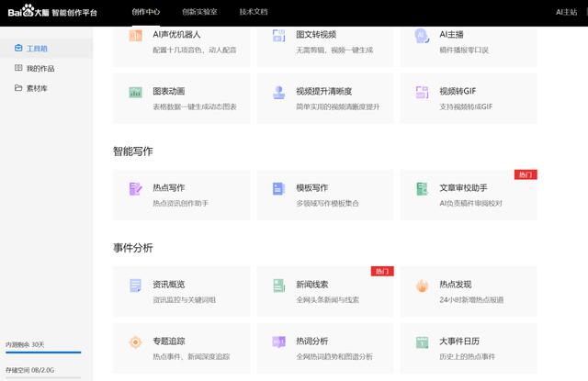Open the 热点发现 flame icon
Viewport: 588px width, 381px height.
click(422, 286)
